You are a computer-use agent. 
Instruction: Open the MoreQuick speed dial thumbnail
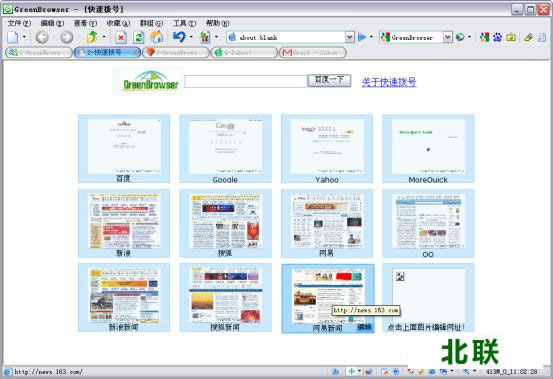pos(428,146)
